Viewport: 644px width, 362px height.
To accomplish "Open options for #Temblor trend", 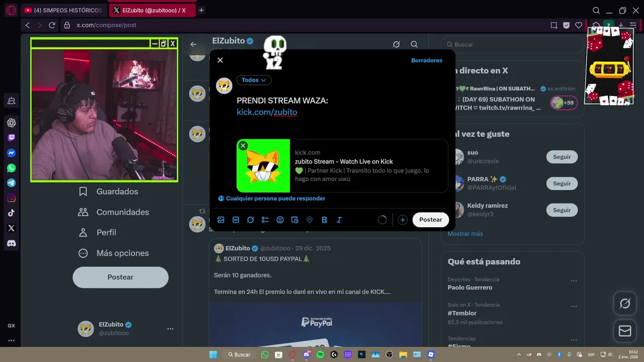I will tap(574, 306).
